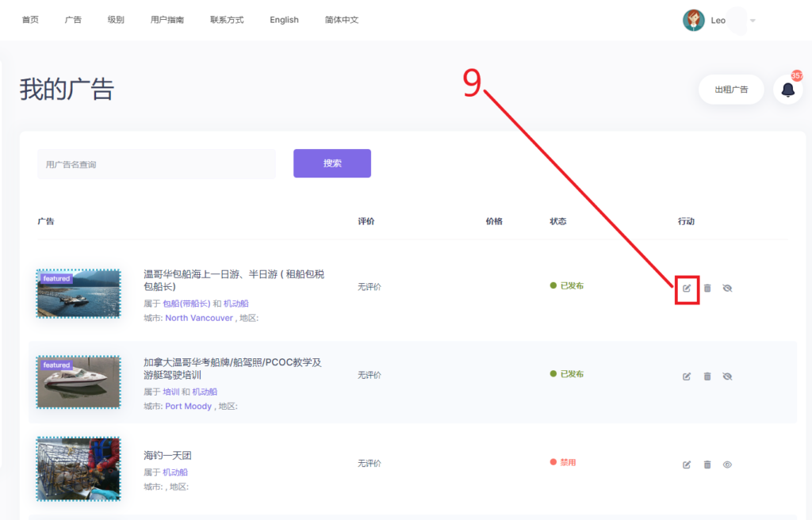Hide the 温哥华包船海上一日游 ad listing

click(728, 289)
